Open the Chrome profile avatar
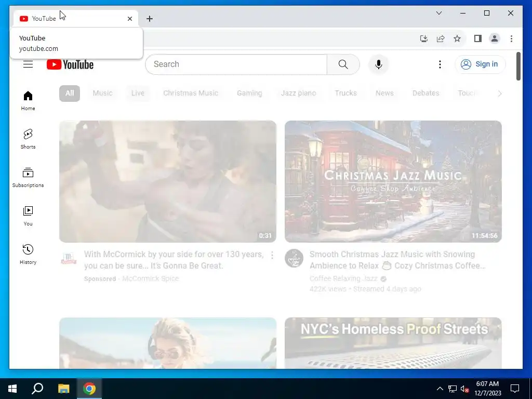The height and width of the screenshot is (399, 532). 495,38
